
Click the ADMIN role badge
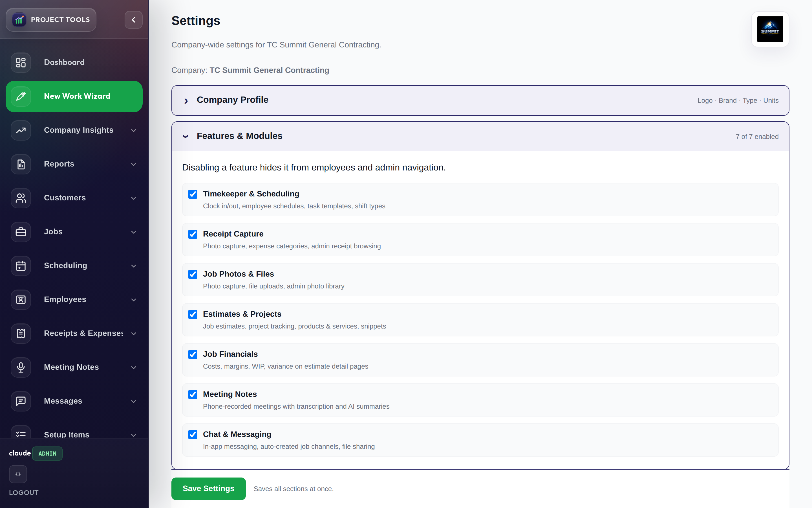[x=47, y=454]
